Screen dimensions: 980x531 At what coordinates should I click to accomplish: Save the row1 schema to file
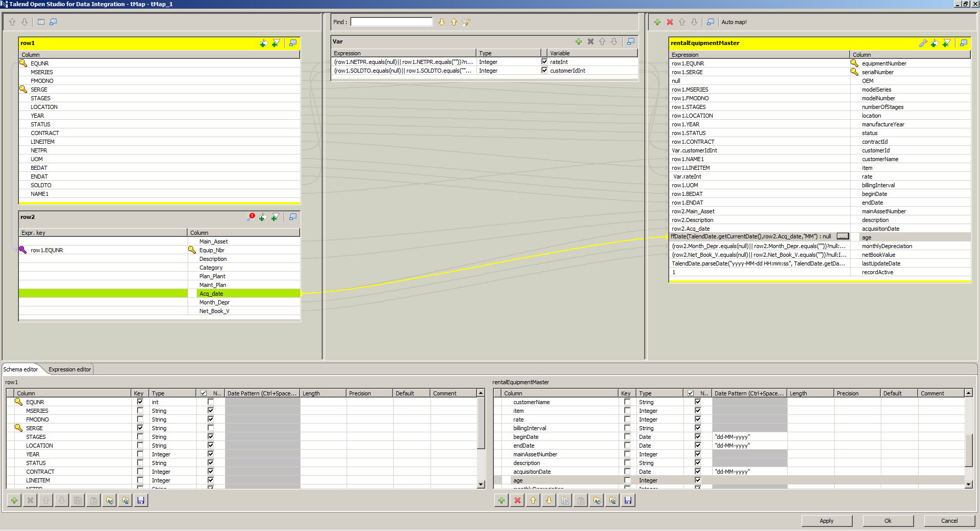point(141,500)
